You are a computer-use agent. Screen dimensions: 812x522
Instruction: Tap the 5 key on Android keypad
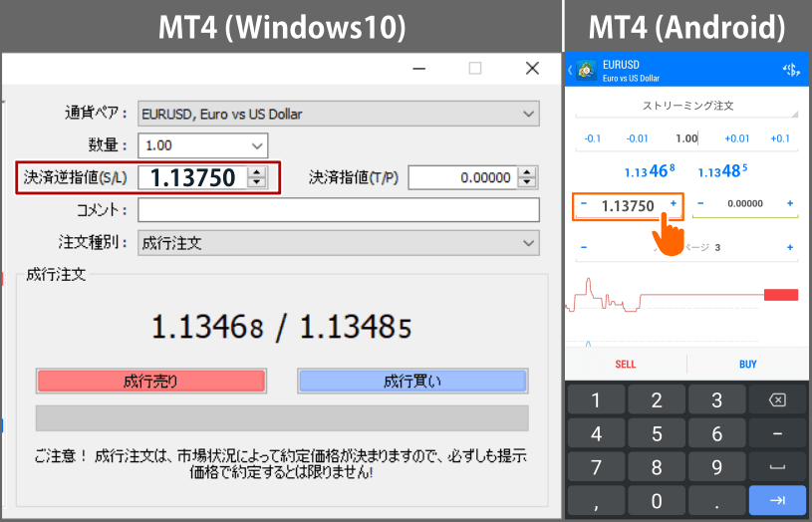657,434
